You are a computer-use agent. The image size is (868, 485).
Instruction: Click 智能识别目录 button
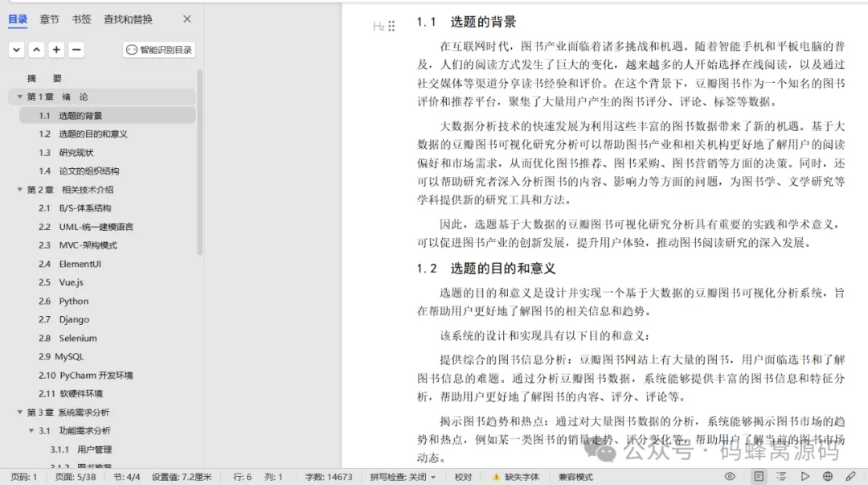click(159, 50)
